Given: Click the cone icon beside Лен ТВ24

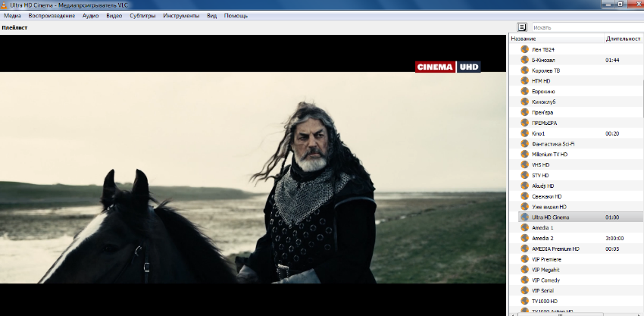Looking at the screenshot, I should 524,49.
